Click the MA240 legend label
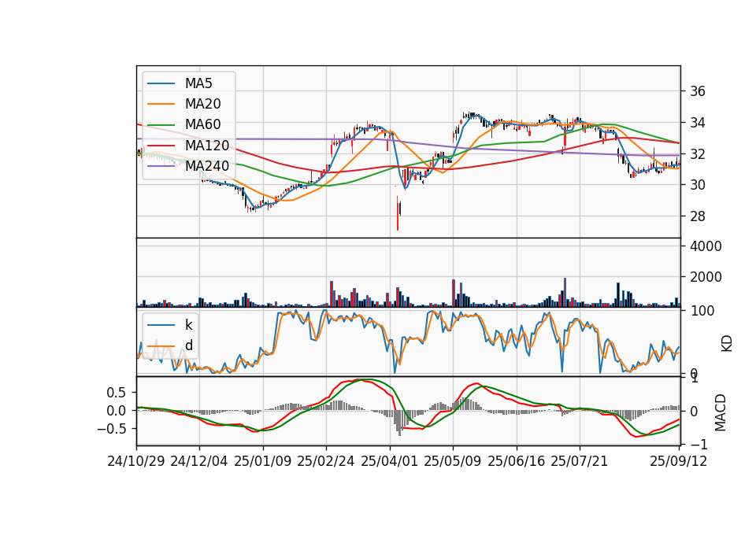Viewport: 756px width, 543px height. (x=207, y=166)
